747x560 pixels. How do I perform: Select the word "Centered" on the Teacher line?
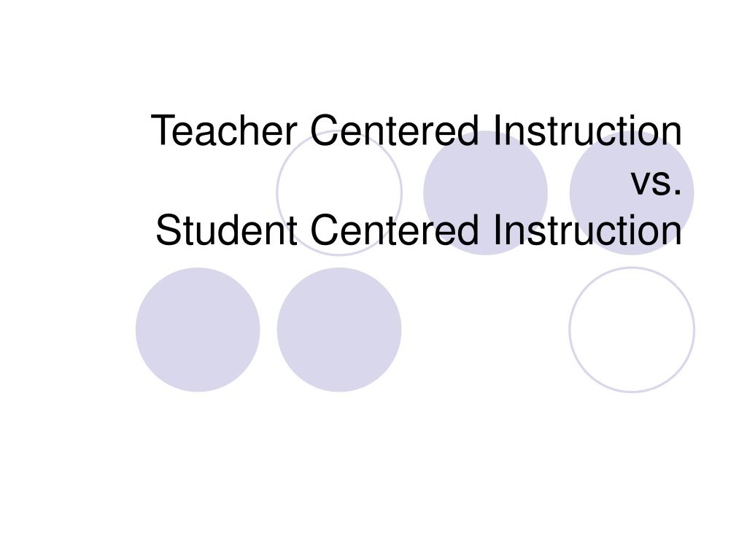coord(395,130)
